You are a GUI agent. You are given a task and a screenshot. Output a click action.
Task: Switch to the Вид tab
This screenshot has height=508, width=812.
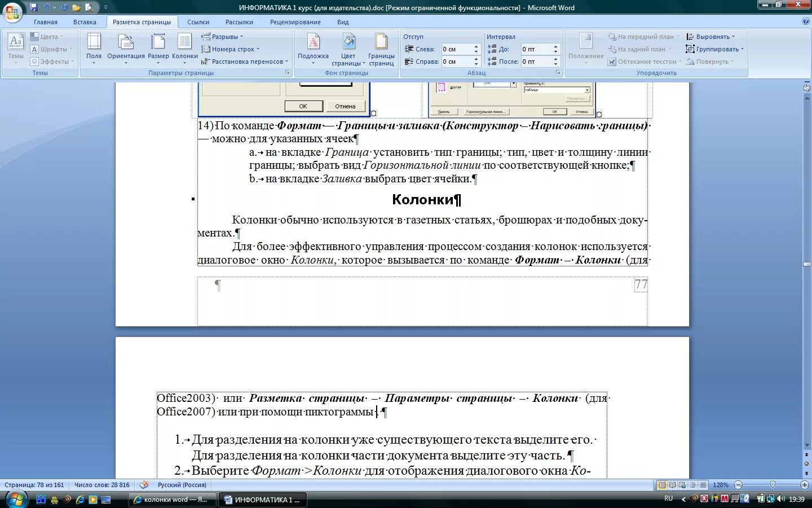pos(343,22)
